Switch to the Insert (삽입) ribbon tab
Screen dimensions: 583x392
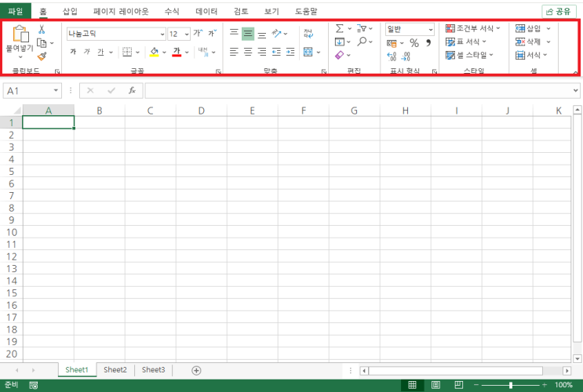point(70,11)
